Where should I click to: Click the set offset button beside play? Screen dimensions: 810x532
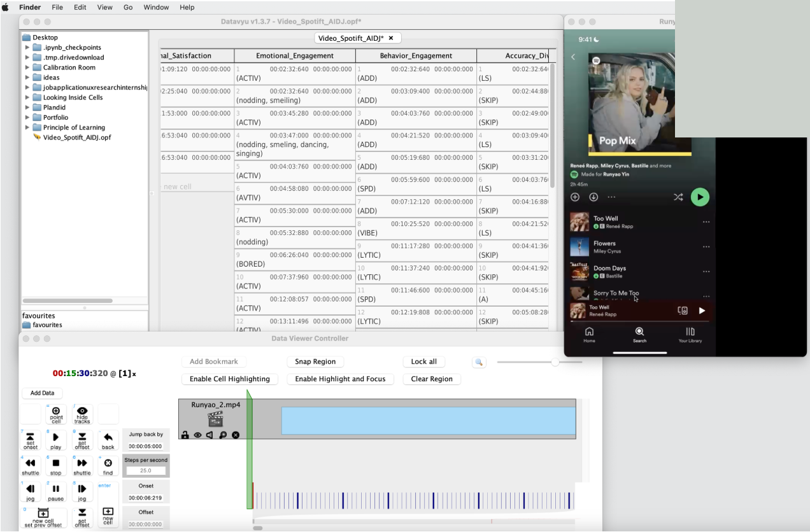pyautogui.click(x=82, y=440)
